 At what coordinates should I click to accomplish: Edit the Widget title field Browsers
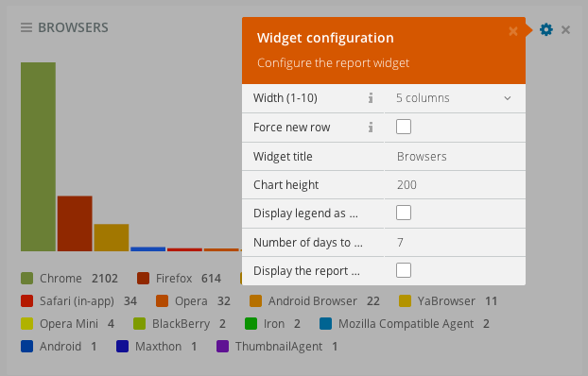[455, 156]
